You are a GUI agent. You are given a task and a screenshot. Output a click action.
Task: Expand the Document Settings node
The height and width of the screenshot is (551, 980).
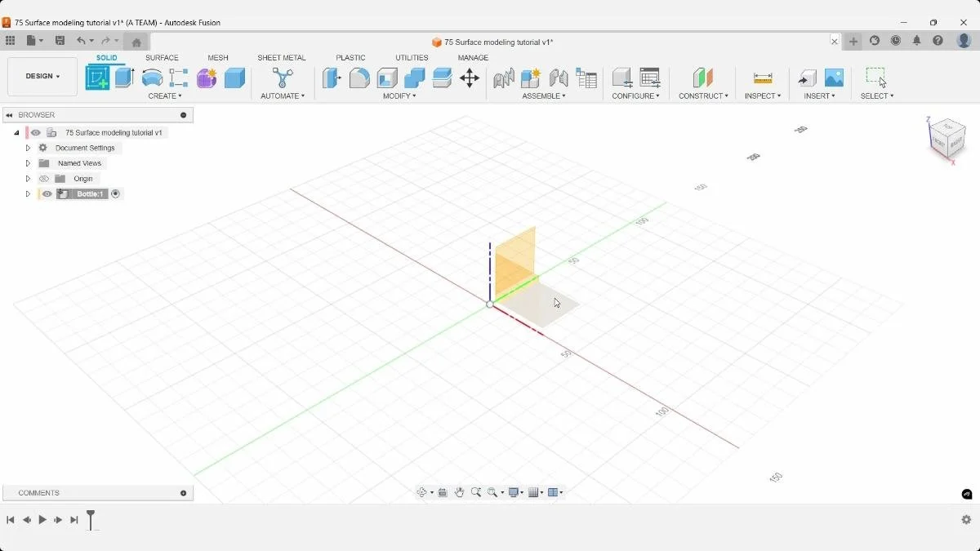pyautogui.click(x=28, y=148)
